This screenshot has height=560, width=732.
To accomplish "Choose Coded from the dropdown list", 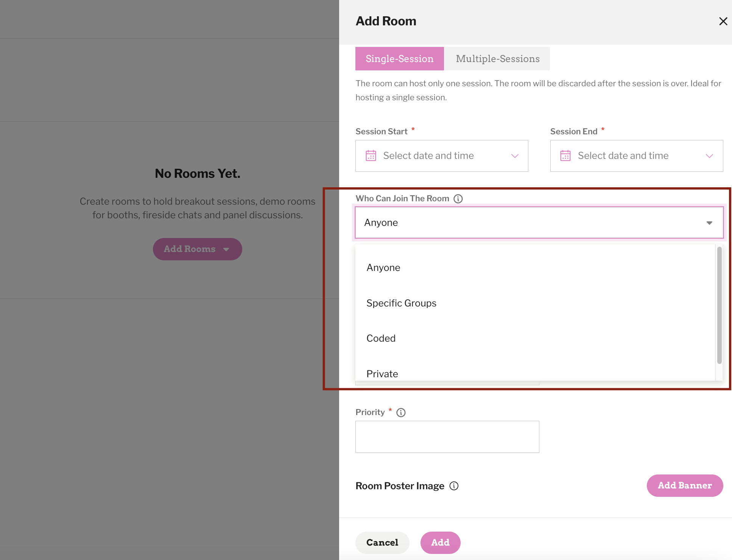I will [535, 338].
